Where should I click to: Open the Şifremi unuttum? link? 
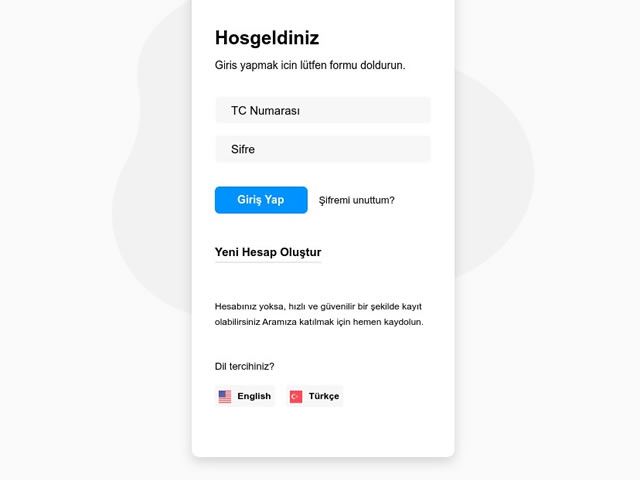click(357, 200)
